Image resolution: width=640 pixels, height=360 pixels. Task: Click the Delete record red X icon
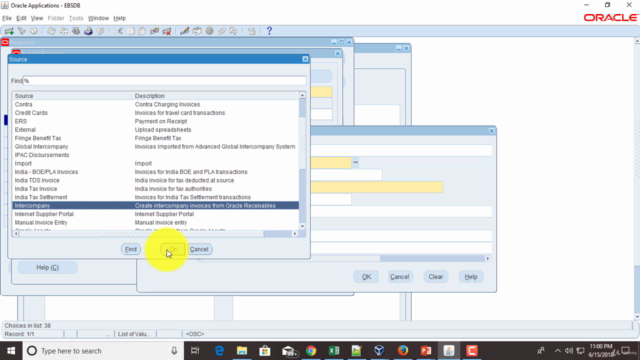167,31
